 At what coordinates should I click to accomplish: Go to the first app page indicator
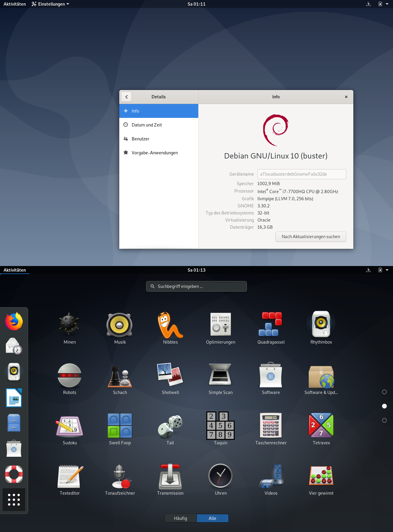[x=384, y=392]
